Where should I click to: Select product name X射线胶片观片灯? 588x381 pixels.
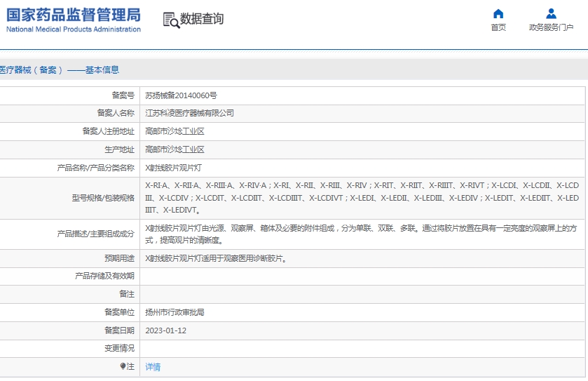(x=173, y=168)
